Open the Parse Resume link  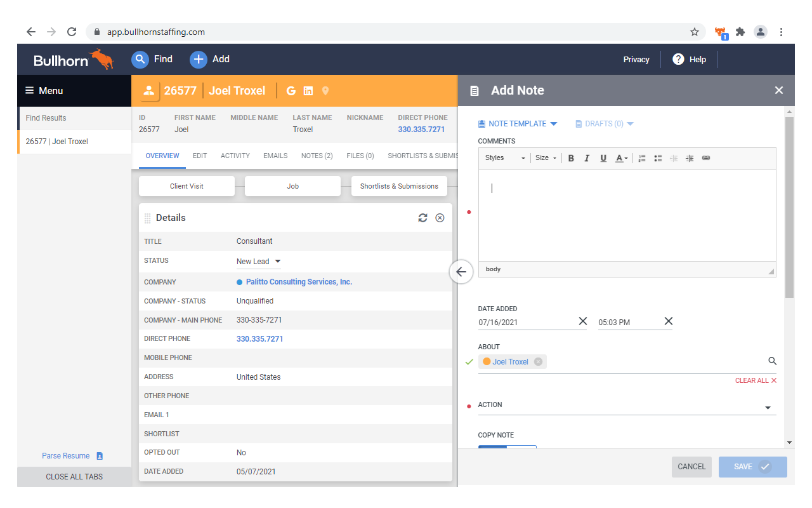[72, 456]
